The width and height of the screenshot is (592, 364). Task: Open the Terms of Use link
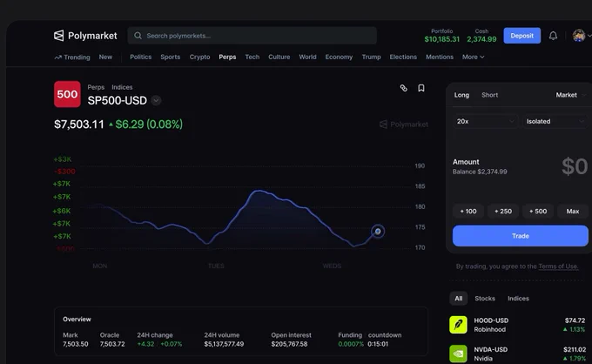pyautogui.click(x=558, y=266)
